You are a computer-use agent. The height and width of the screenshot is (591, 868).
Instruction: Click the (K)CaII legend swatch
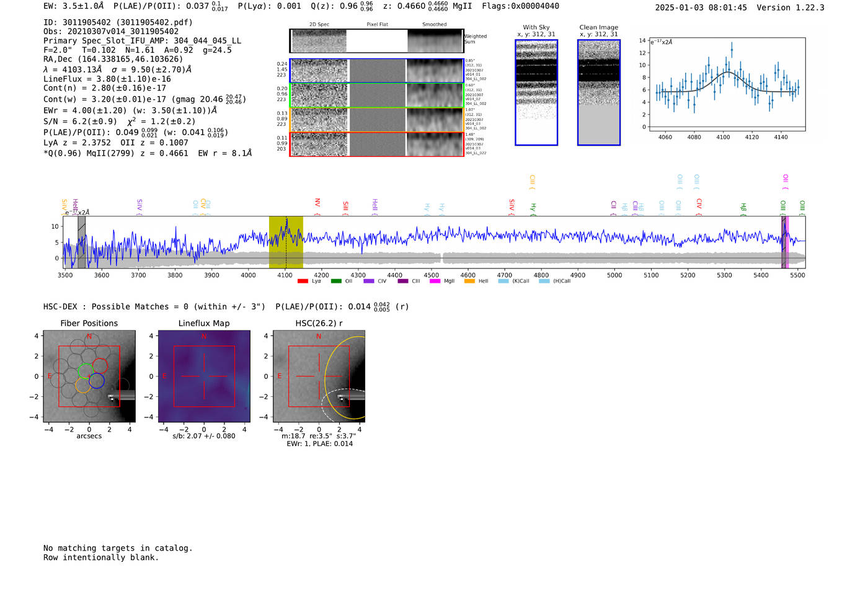click(503, 282)
